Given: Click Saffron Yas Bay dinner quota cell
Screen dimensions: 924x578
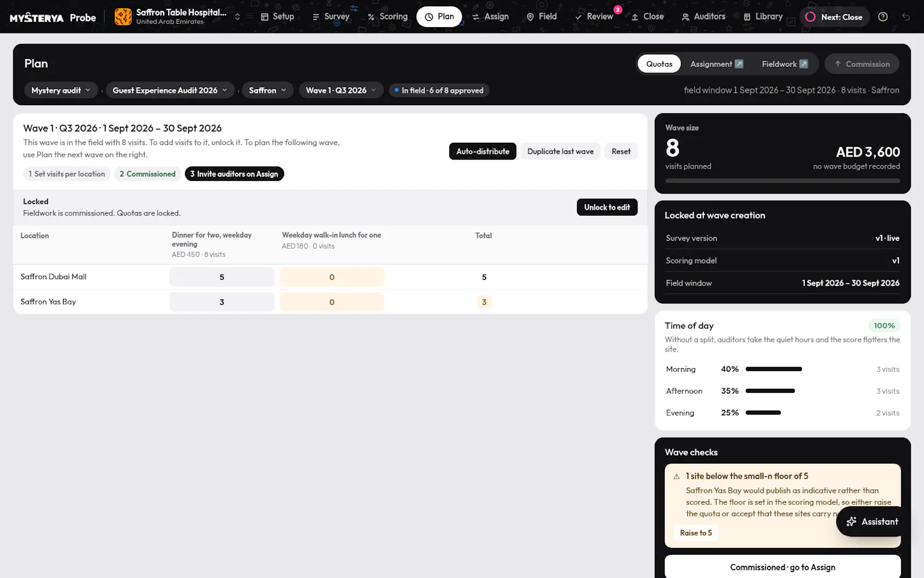Looking at the screenshot, I should (x=222, y=302).
